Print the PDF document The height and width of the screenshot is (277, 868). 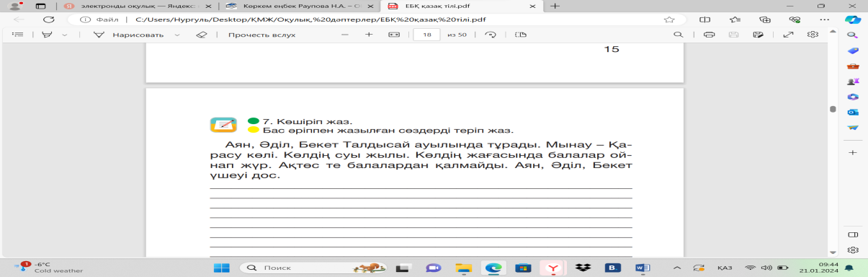click(x=709, y=35)
